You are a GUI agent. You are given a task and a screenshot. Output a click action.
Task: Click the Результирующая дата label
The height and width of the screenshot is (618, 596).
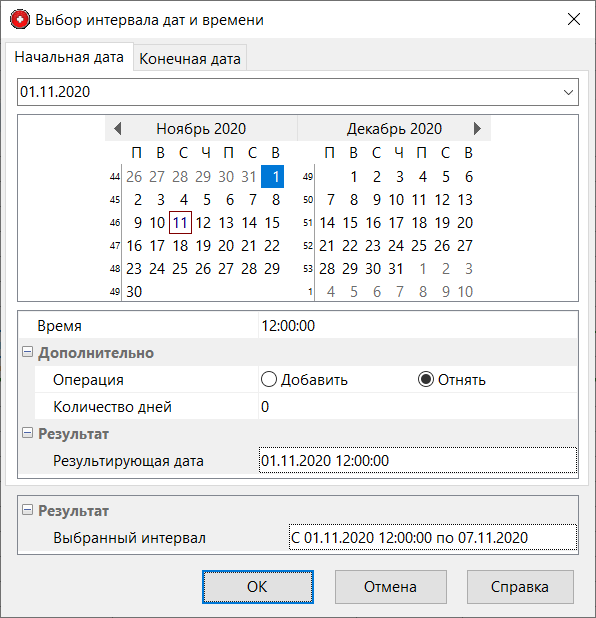[x=128, y=460]
